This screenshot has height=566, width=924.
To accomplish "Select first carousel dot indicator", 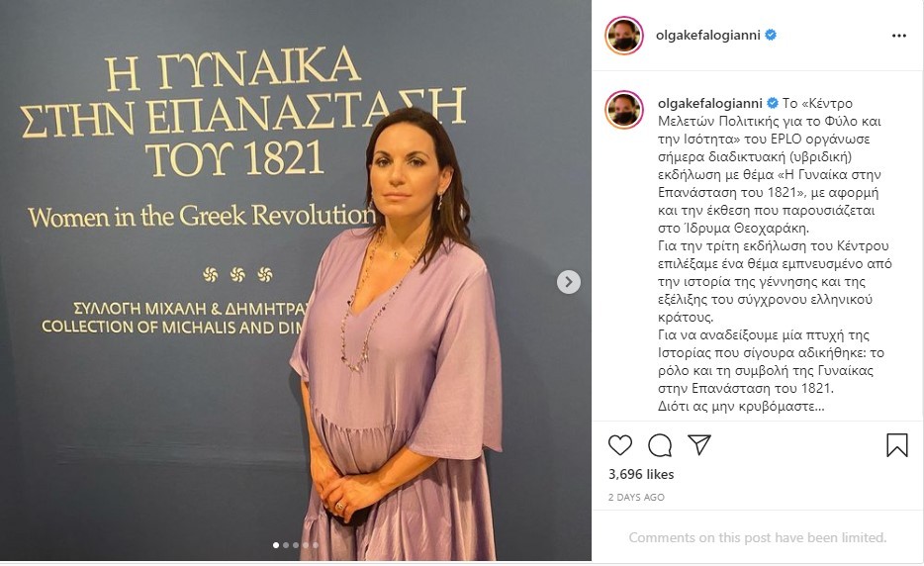I will click(x=276, y=545).
